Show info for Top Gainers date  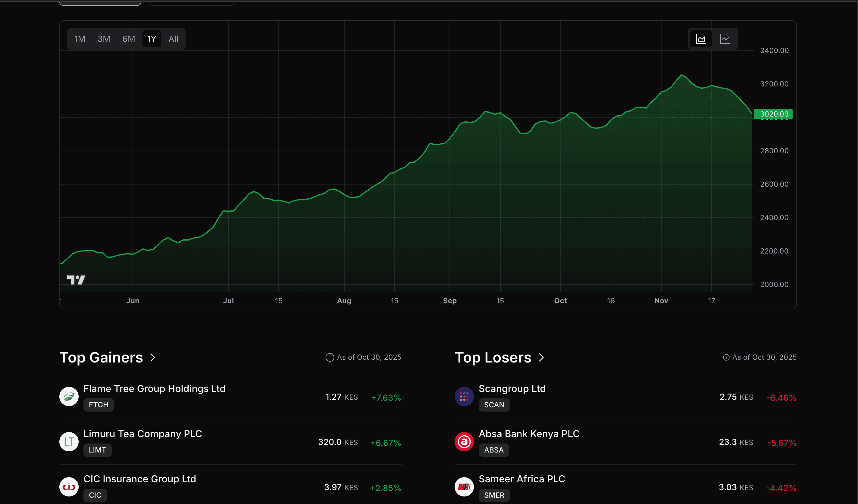tap(330, 357)
